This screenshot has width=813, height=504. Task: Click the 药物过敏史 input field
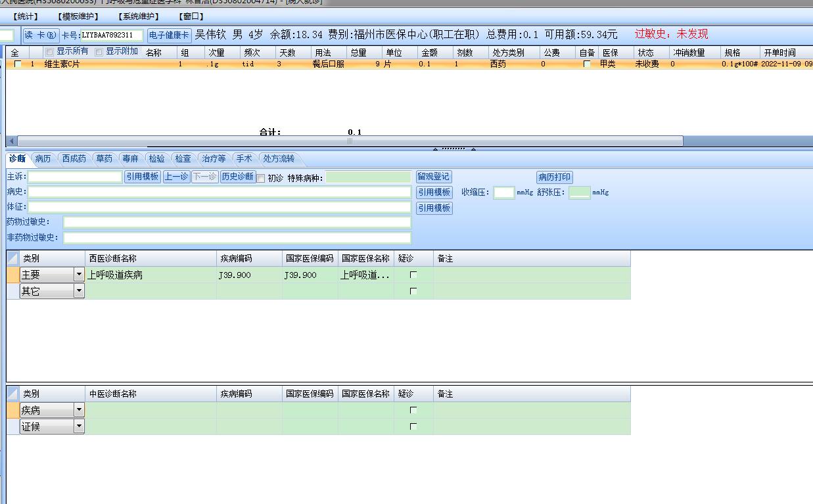click(x=237, y=222)
